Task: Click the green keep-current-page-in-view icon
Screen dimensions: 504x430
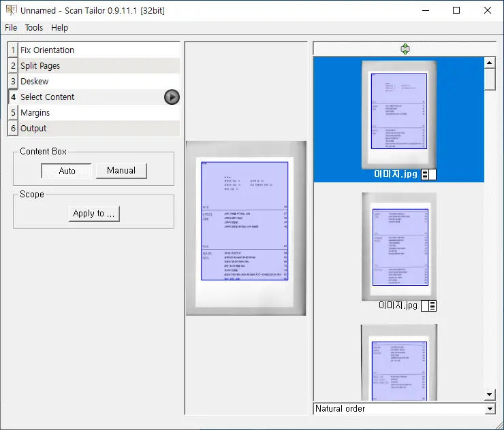Action: (x=405, y=49)
